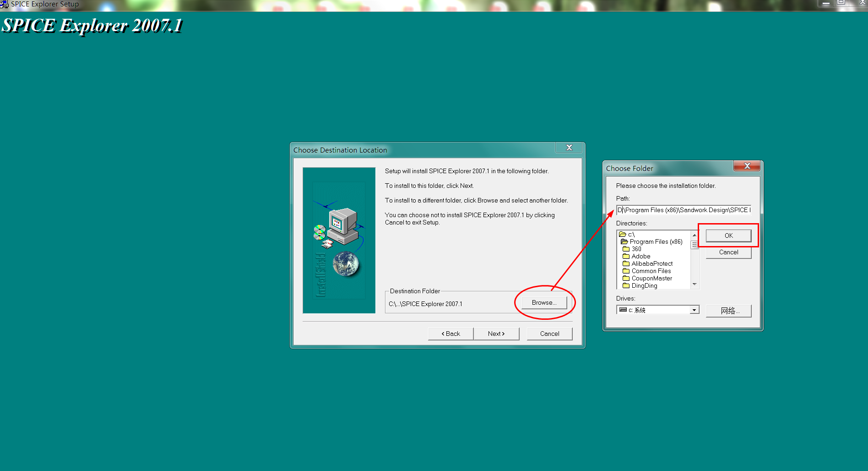Select the 360 folder icon
The width and height of the screenshot is (868, 471).
pos(627,249)
